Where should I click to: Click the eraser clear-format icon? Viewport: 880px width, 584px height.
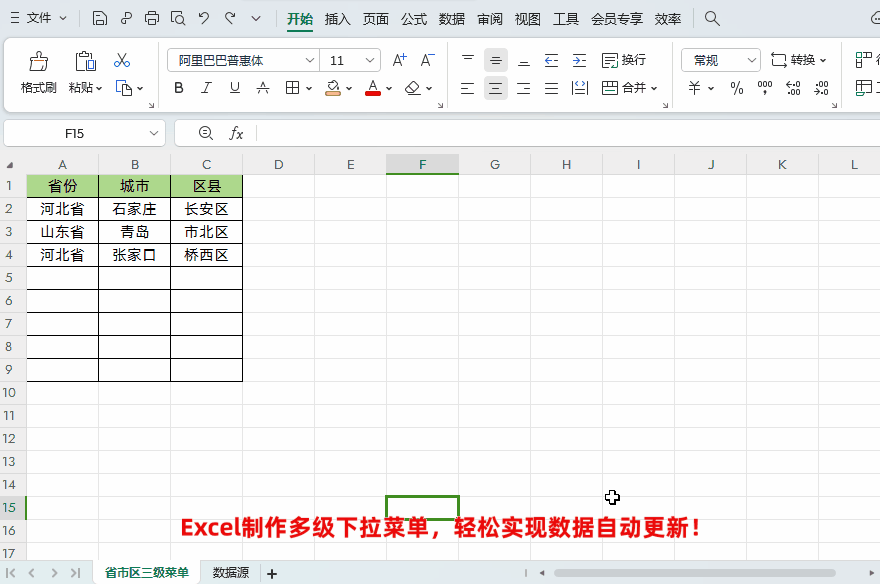point(413,88)
